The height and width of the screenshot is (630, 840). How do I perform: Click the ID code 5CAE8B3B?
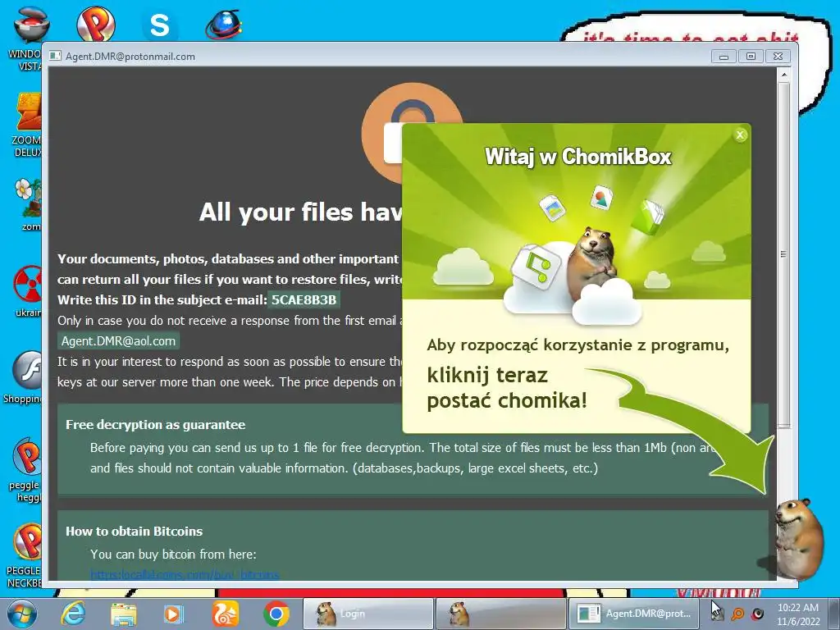pyautogui.click(x=304, y=299)
